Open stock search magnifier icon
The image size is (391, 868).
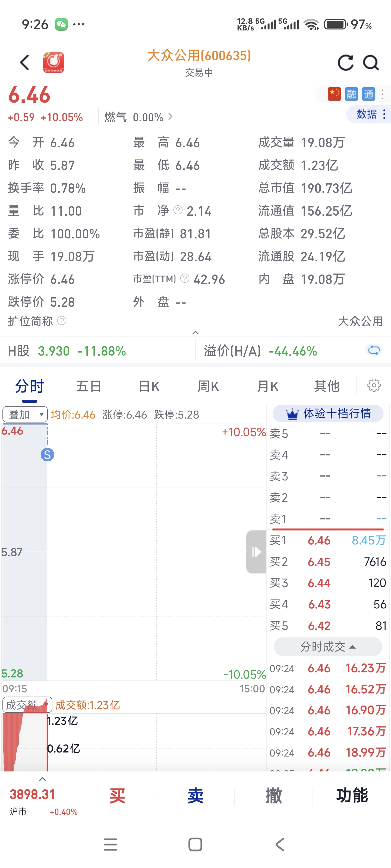pos(370,63)
